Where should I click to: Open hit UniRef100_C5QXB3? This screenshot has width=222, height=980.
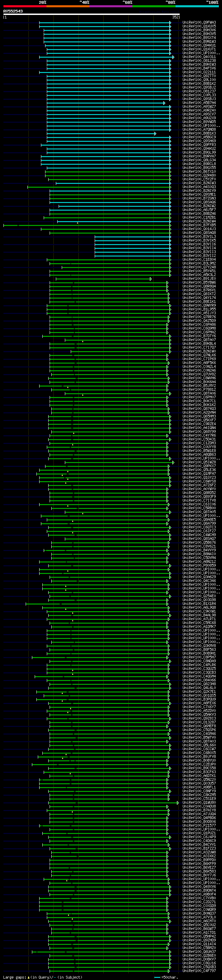199,967
